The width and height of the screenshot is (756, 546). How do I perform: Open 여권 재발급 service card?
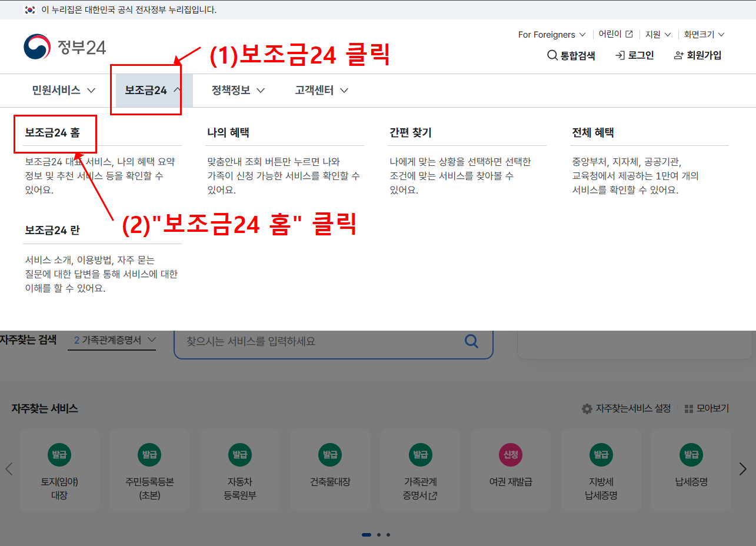click(511, 470)
